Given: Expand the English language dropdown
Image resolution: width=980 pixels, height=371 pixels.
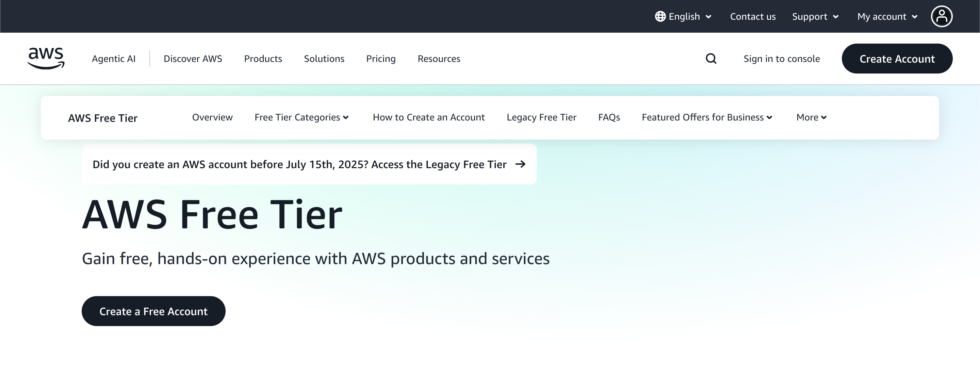Looking at the screenshot, I should 684,16.
